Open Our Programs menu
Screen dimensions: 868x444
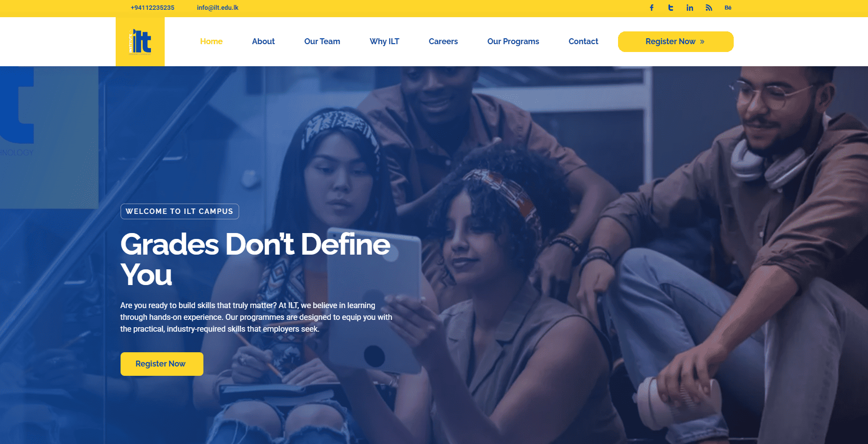513,42
